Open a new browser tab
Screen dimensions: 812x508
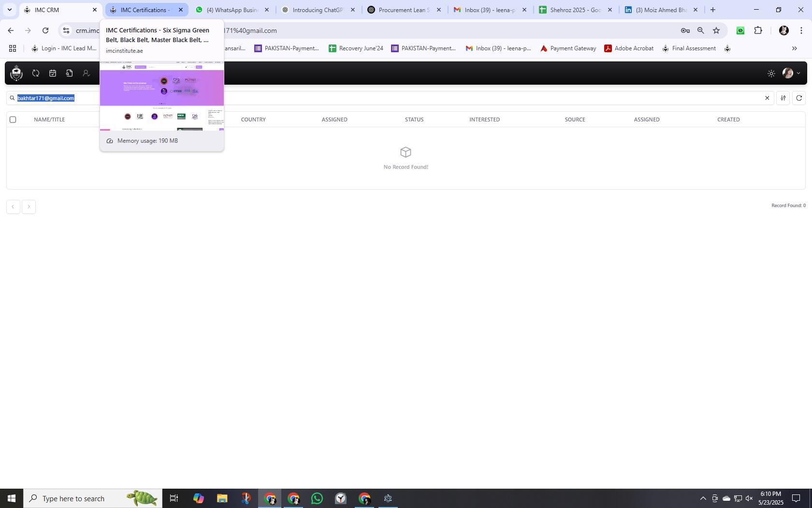click(x=713, y=10)
